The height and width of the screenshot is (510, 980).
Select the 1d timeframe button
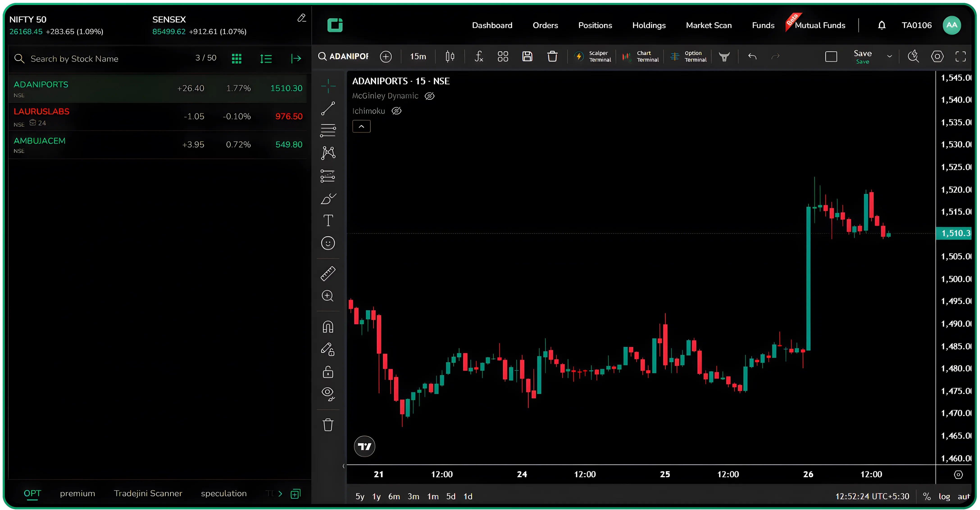(468, 496)
